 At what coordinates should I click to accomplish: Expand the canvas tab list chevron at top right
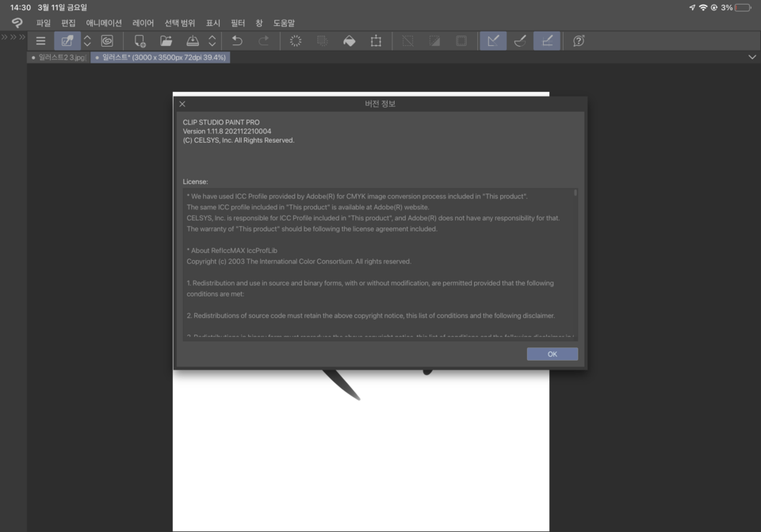point(751,56)
